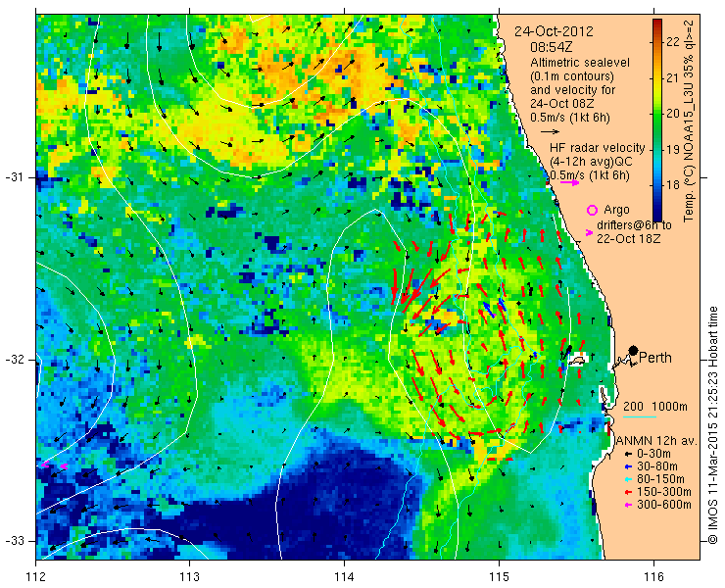725x588 pixels.
Task: Click the 30-80m depth label
Action: (x=657, y=466)
